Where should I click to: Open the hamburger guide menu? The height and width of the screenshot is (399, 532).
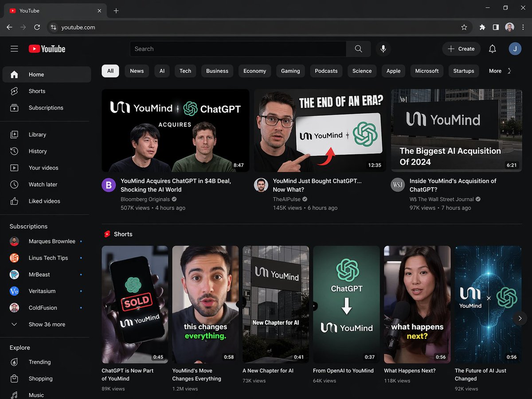pyautogui.click(x=14, y=49)
